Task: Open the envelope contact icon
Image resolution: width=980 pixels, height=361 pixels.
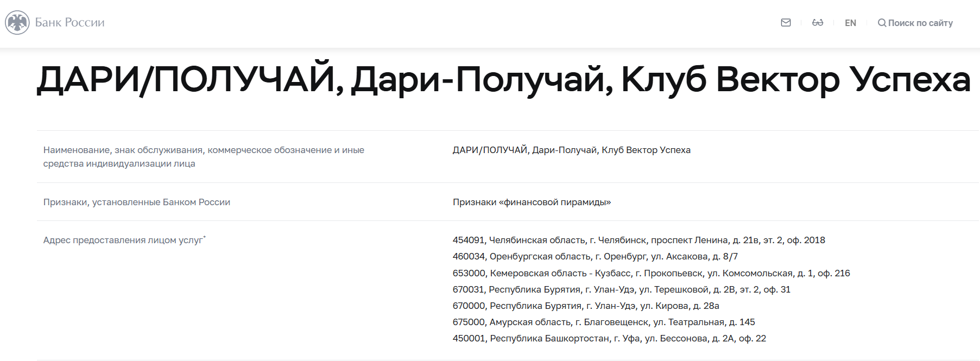Action: (786, 23)
